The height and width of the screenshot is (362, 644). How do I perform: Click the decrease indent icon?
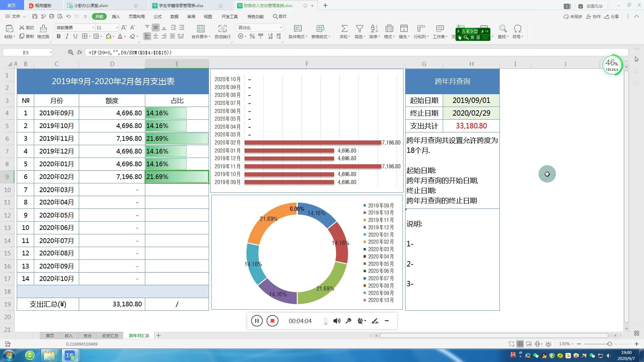(x=173, y=27)
